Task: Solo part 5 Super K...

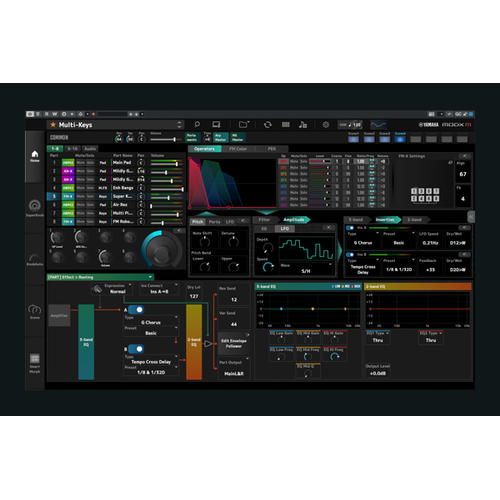Action: [x=90, y=196]
